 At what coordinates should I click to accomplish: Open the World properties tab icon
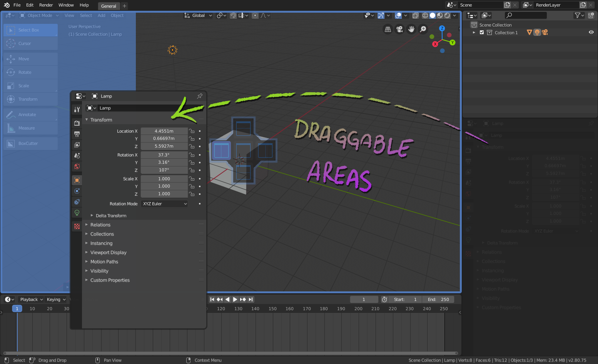pos(77,166)
